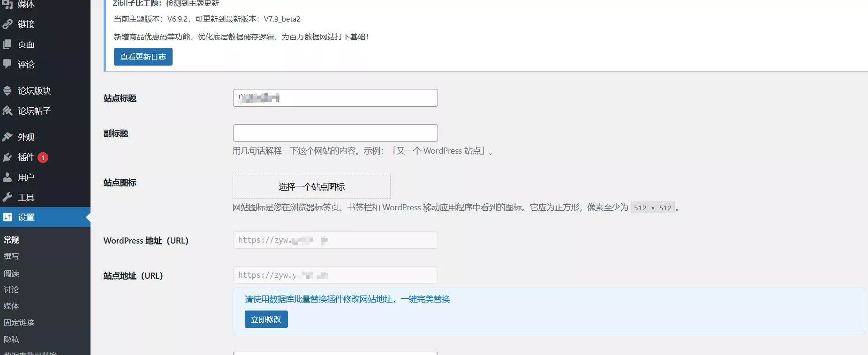Go to 撰写 settings submenu

(x=11, y=256)
